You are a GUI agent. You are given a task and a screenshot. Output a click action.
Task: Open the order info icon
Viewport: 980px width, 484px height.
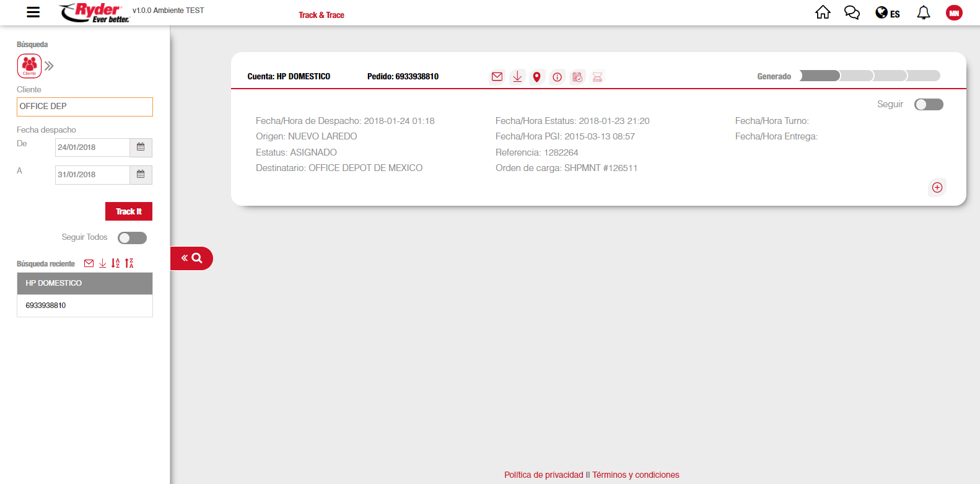(x=558, y=77)
